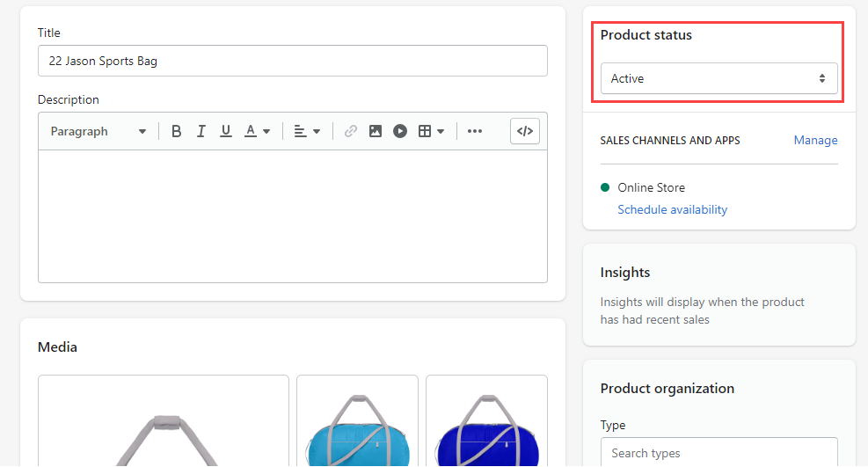Click Manage sales channels link
The image size is (868, 467).
coord(815,140)
